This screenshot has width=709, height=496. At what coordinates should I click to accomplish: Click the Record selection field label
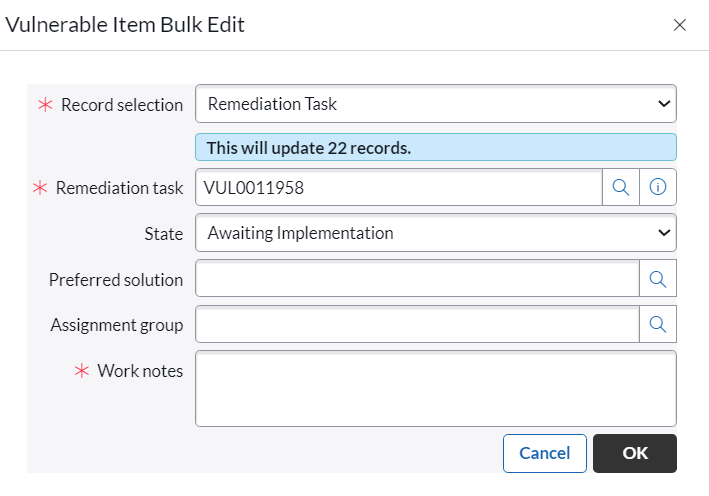click(x=122, y=105)
